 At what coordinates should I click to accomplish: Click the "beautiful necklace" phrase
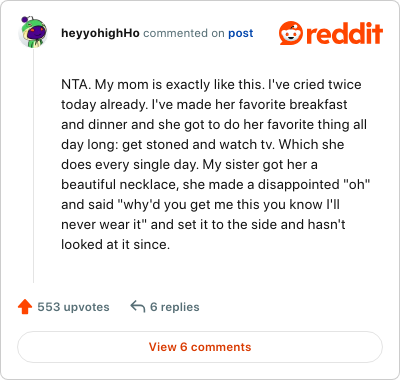[x=120, y=184]
